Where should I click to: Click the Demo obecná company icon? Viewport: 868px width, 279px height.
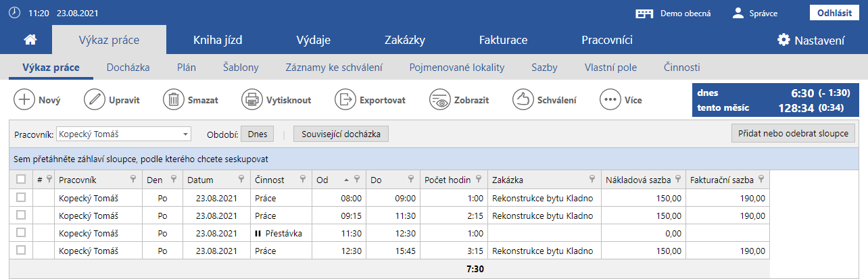click(x=646, y=13)
